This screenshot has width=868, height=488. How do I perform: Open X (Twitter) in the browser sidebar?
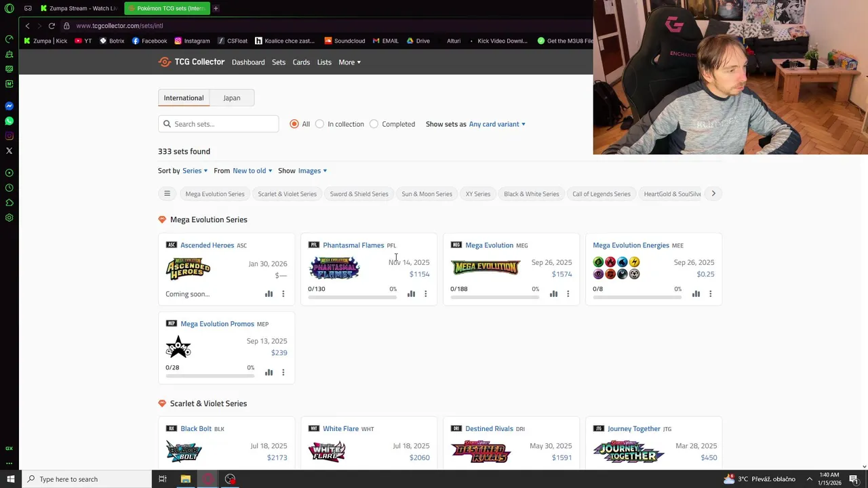(x=9, y=150)
